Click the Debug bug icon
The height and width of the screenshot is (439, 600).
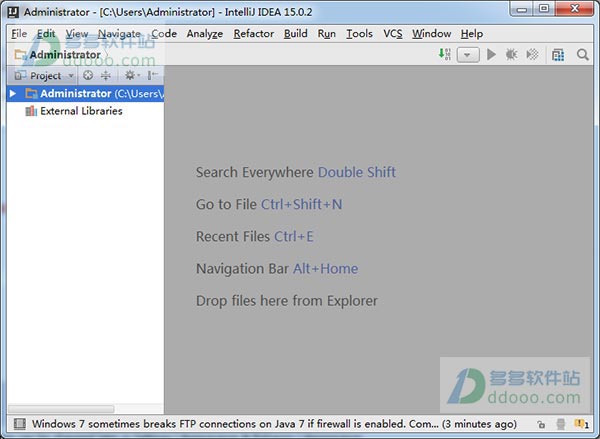(x=511, y=54)
